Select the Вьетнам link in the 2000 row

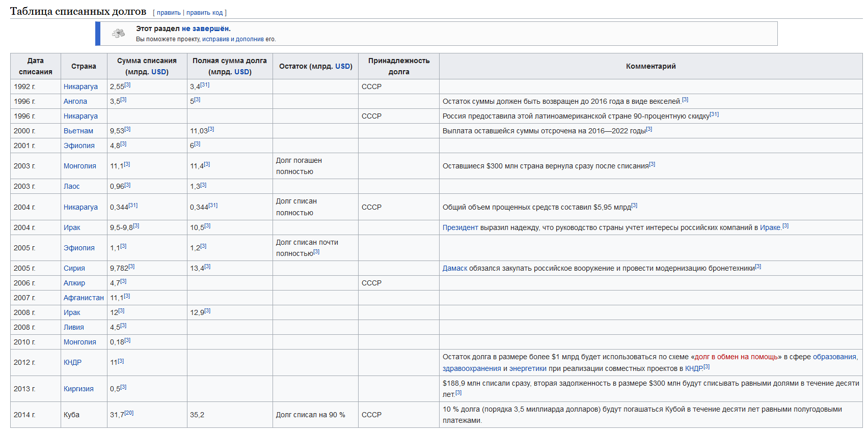pos(78,131)
